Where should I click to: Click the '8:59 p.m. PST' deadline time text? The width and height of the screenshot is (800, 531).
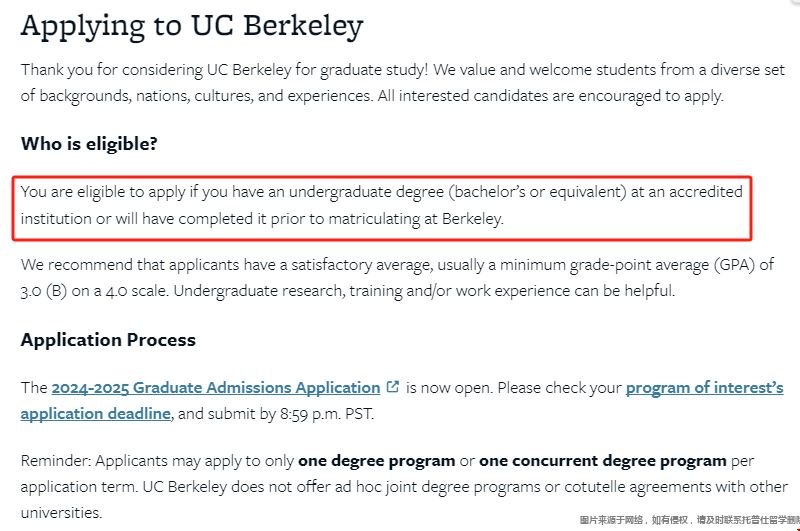[327, 414]
